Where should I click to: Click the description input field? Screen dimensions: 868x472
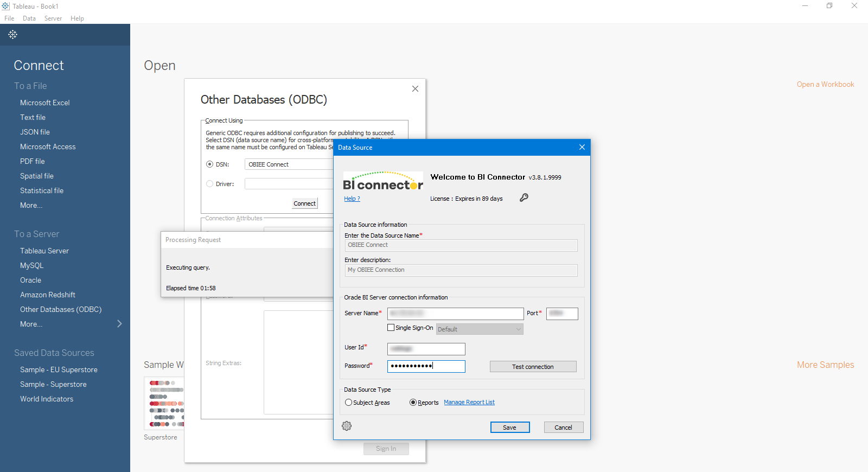click(x=461, y=270)
